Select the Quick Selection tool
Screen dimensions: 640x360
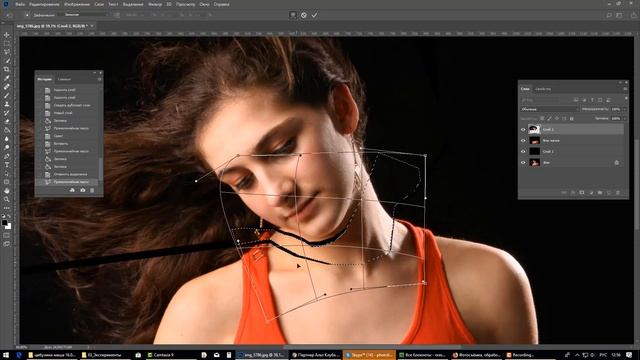pos(7,61)
